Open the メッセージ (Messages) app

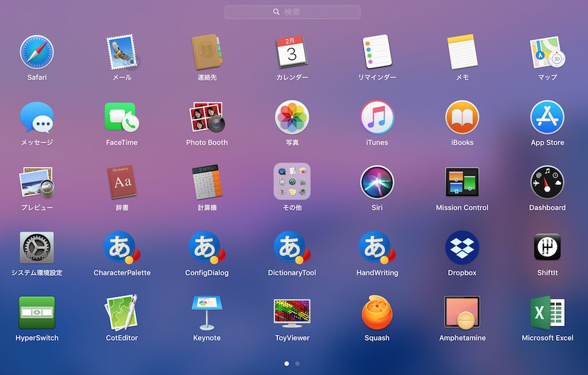click(36, 118)
